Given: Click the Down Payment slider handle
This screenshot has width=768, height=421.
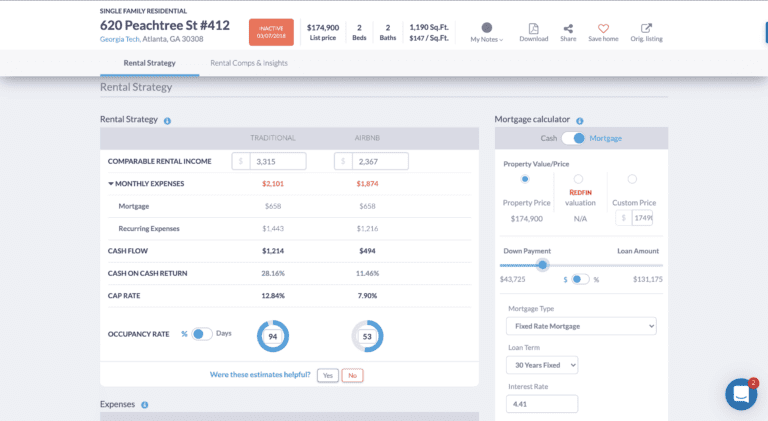Looking at the screenshot, I should point(542,265).
